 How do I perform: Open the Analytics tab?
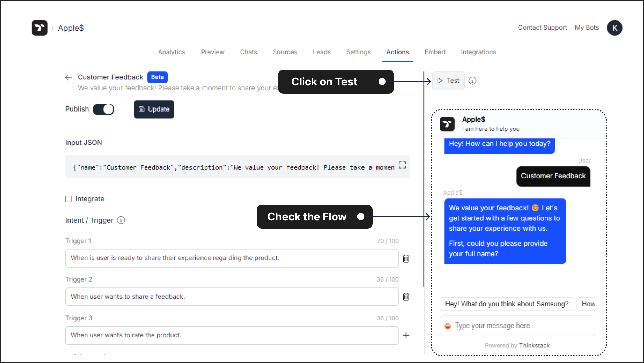click(172, 52)
